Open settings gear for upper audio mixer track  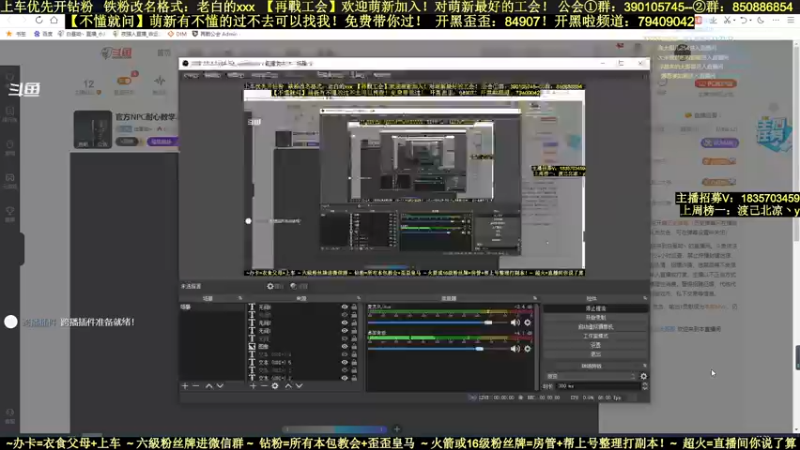528,322
